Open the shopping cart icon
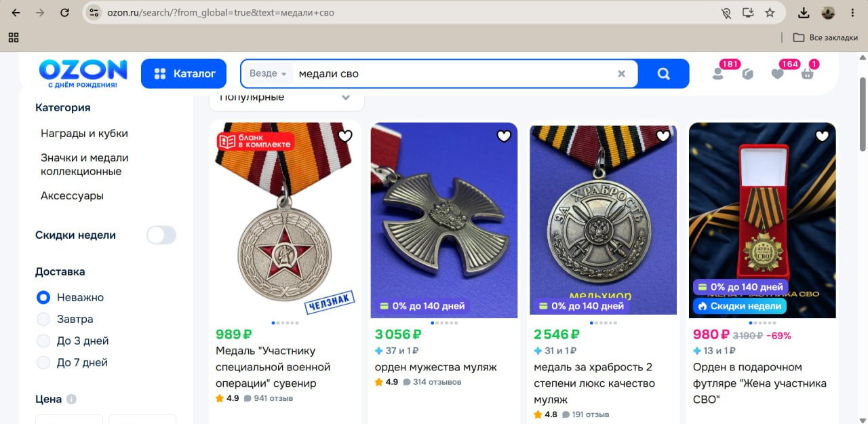The height and width of the screenshot is (424, 868). 807,74
